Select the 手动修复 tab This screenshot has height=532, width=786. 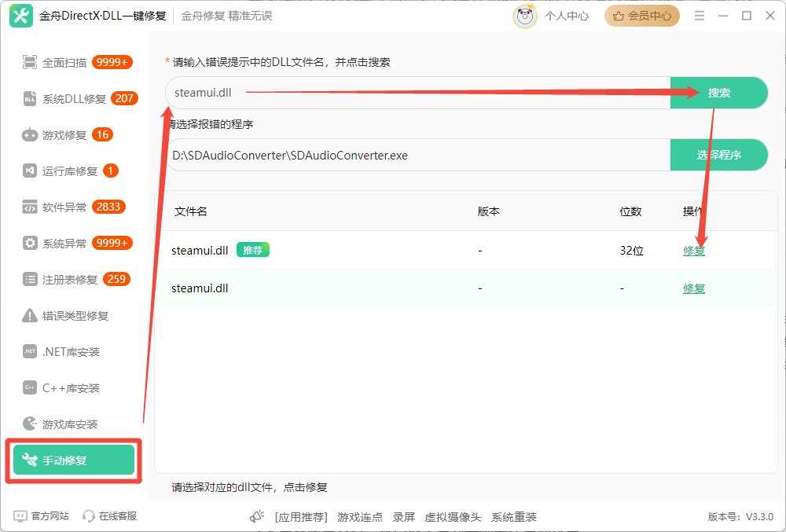click(74, 460)
